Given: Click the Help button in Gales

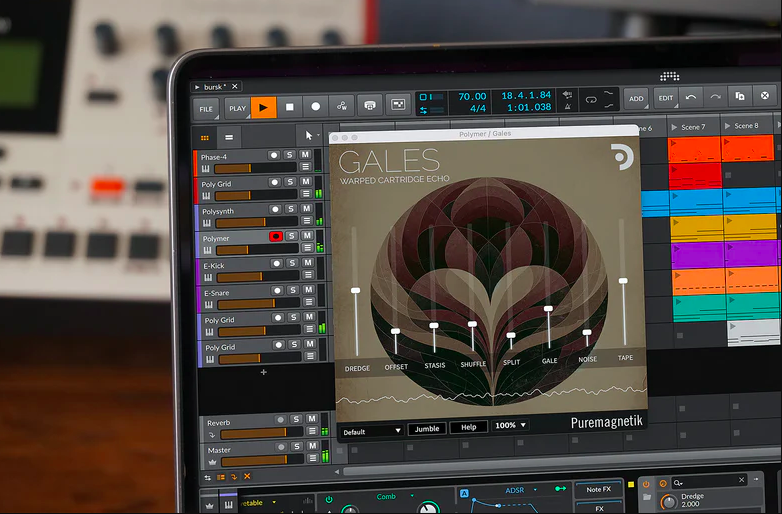Looking at the screenshot, I should [468, 427].
